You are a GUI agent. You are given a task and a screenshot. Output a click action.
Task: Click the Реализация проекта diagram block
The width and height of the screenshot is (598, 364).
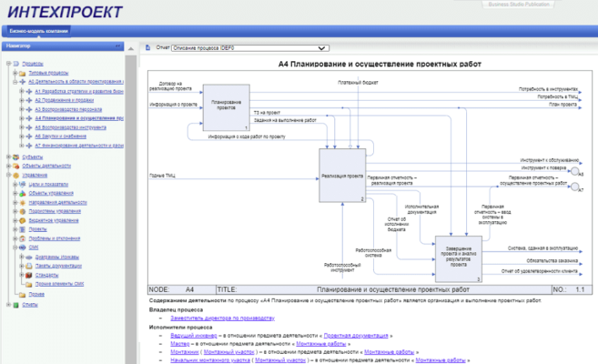click(342, 176)
